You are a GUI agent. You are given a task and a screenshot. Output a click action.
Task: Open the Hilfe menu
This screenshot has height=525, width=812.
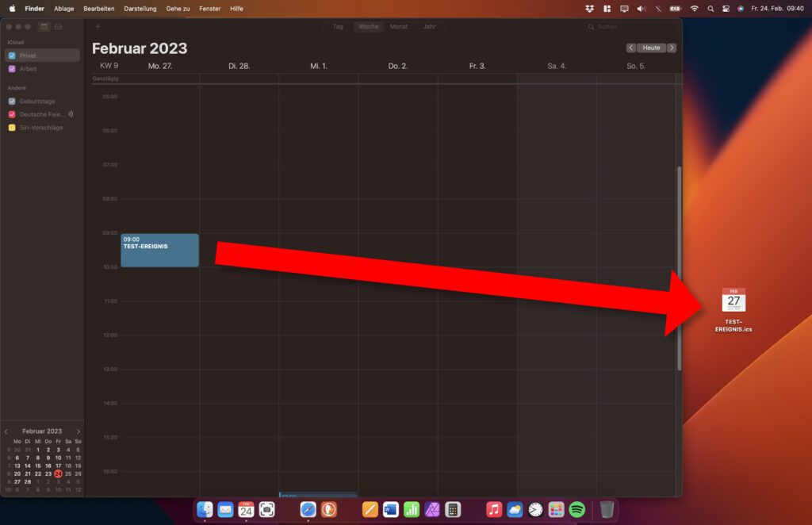(236, 8)
